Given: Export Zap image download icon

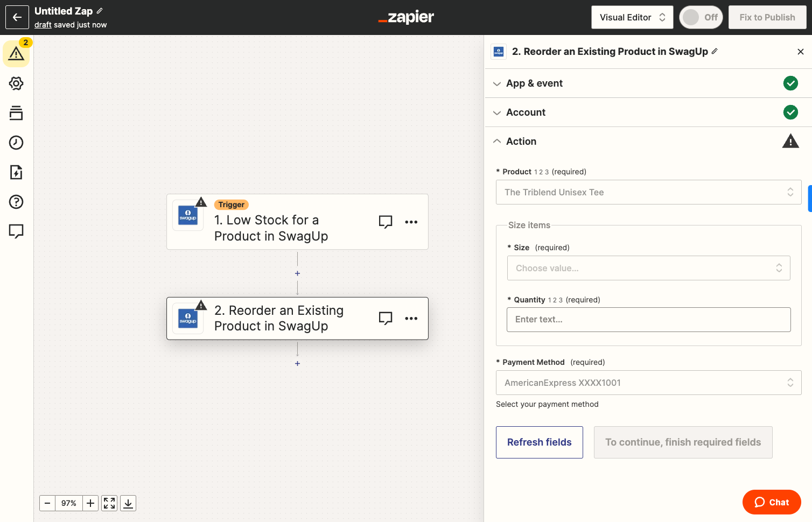Looking at the screenshot, I should point(128,503).
